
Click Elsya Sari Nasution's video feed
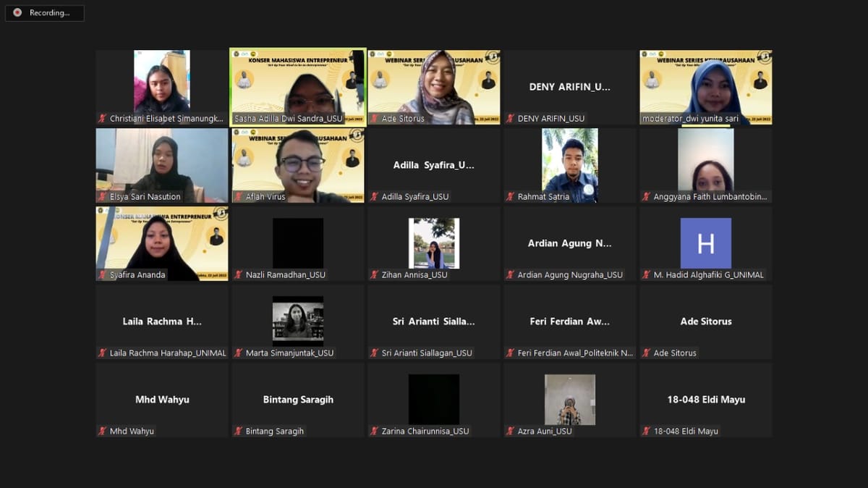pos(161,164)
